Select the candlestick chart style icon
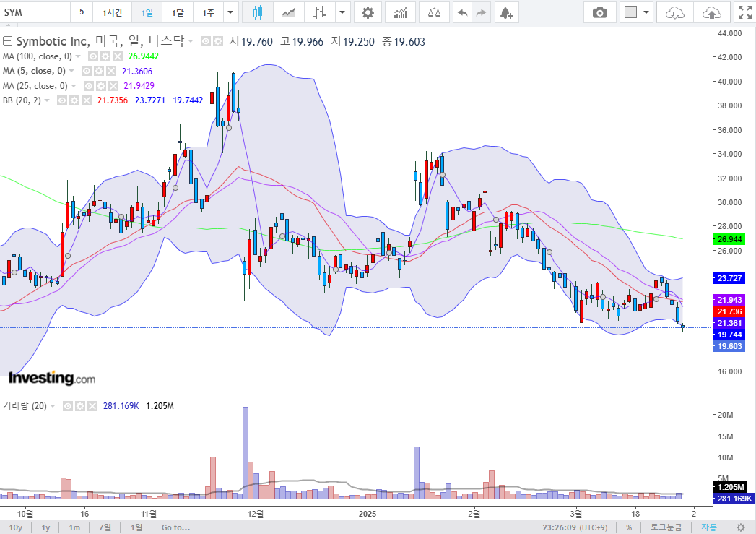The width and height of the screenshot is (756, 534). [x=258, y=12]
